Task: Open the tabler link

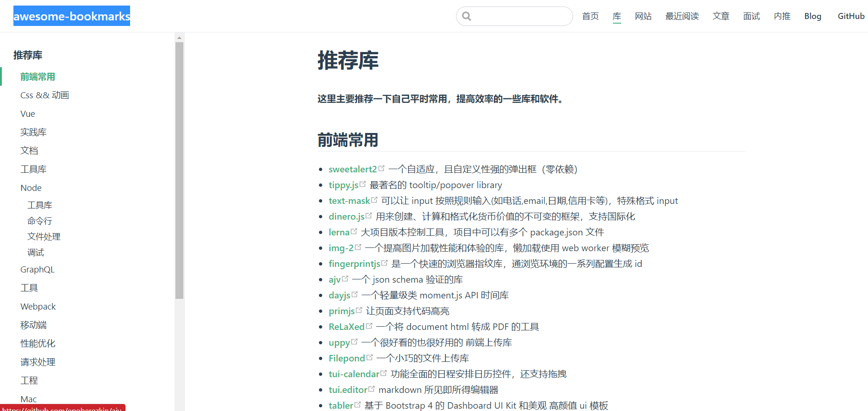Action: [341, 405]
